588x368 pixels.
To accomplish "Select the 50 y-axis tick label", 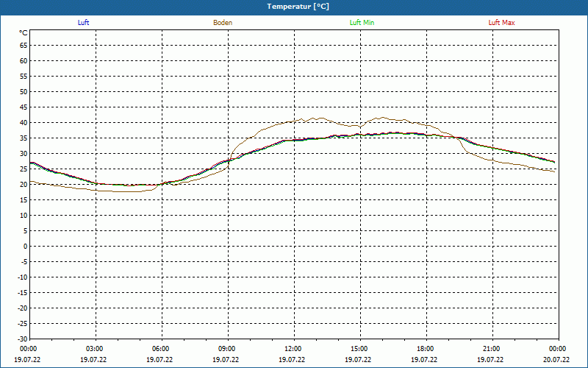I will [x=24, y=91].
